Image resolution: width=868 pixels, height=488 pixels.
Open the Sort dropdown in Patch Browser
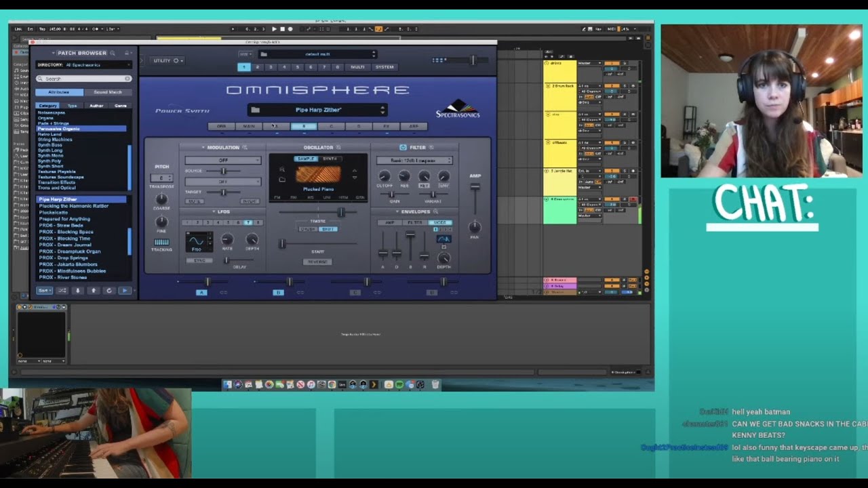click(44, 290)
